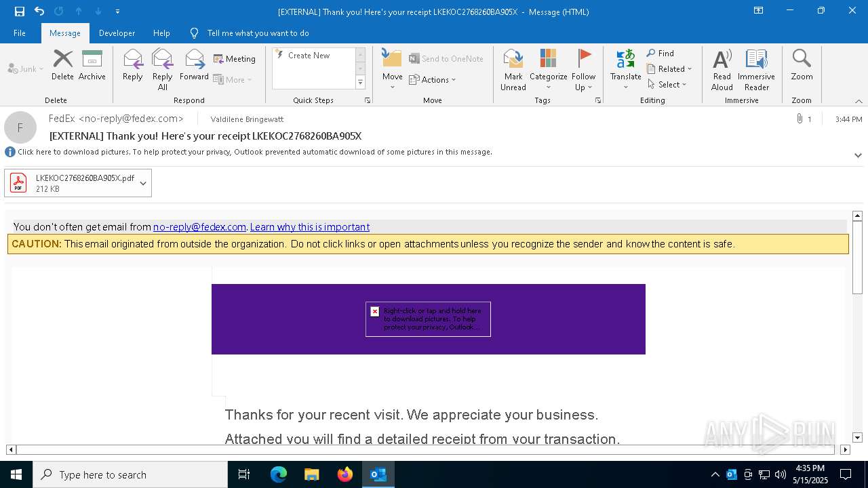Open Immersive Reader
Screen dimensions: 868x488
[x=756, y=70]
